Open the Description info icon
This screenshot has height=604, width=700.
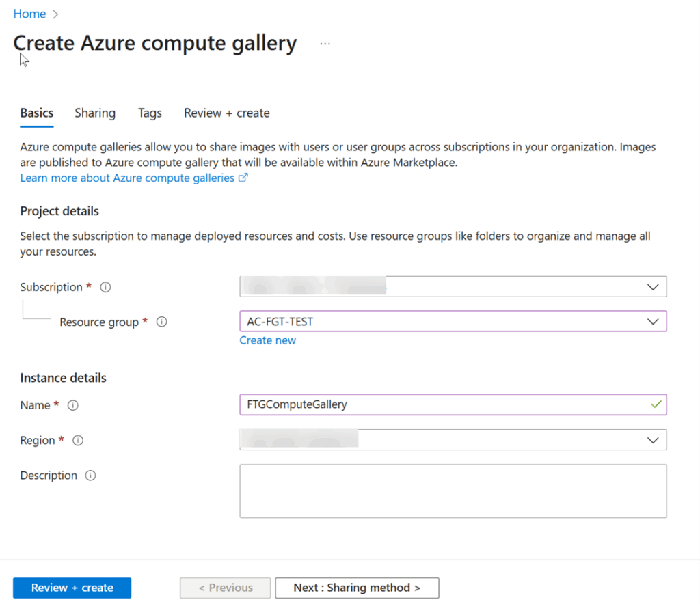(x=90, y=476)
